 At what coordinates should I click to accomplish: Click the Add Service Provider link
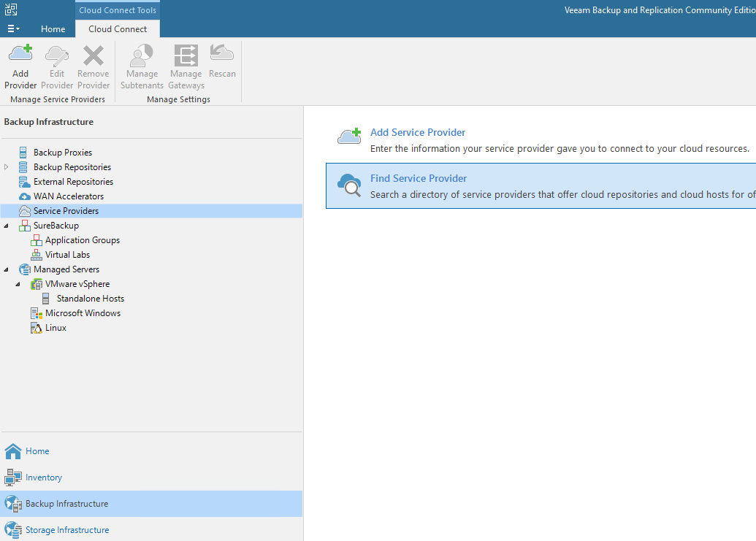pyautogui.click(x=418, y=132)
